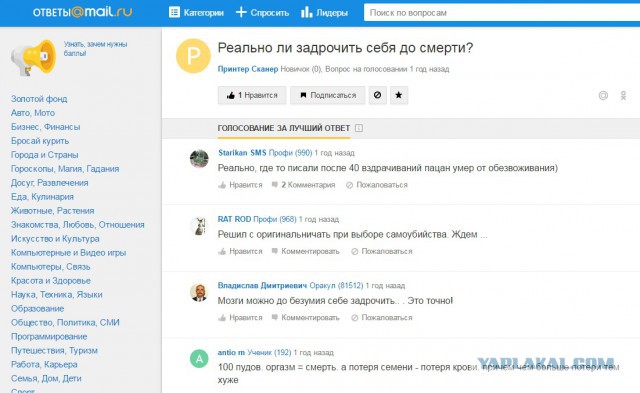Image resolution: width=640 pixels, height=393 pixels.
Task: Open Принтер Сканер user profile
Action: pos(248,69)
